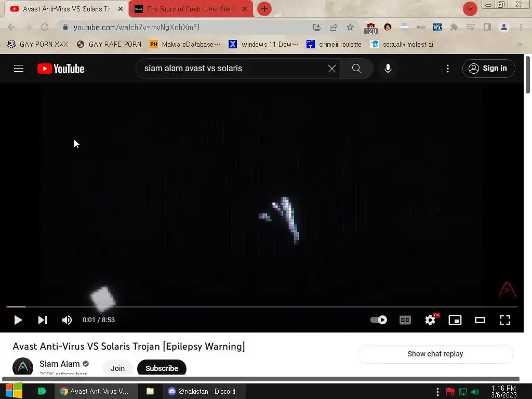
Task: Open the Windows Start button
Action: tap(14, 391)
